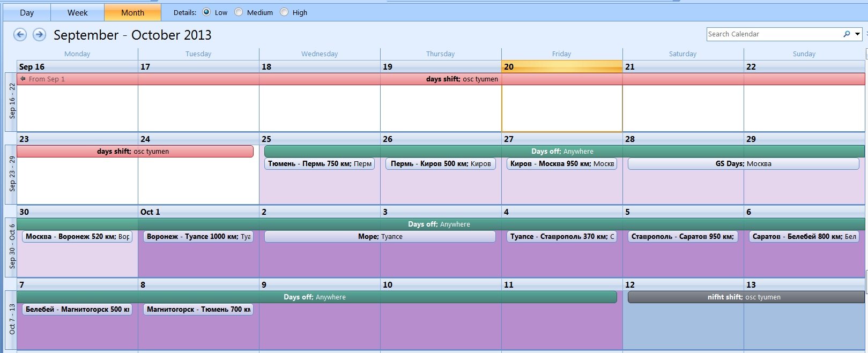Screen dimensions: 868x353
Task: Select the Month view tab
Action: click(132, 12)
